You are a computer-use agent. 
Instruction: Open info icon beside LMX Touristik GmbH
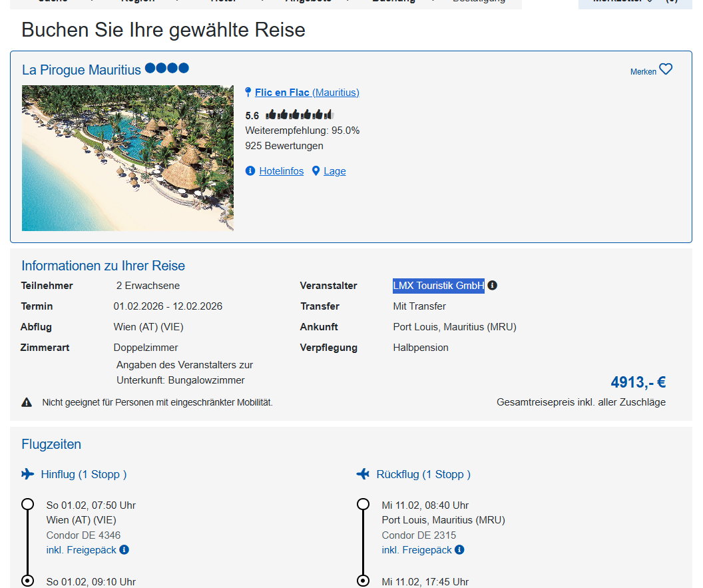(x=493, y=286)
